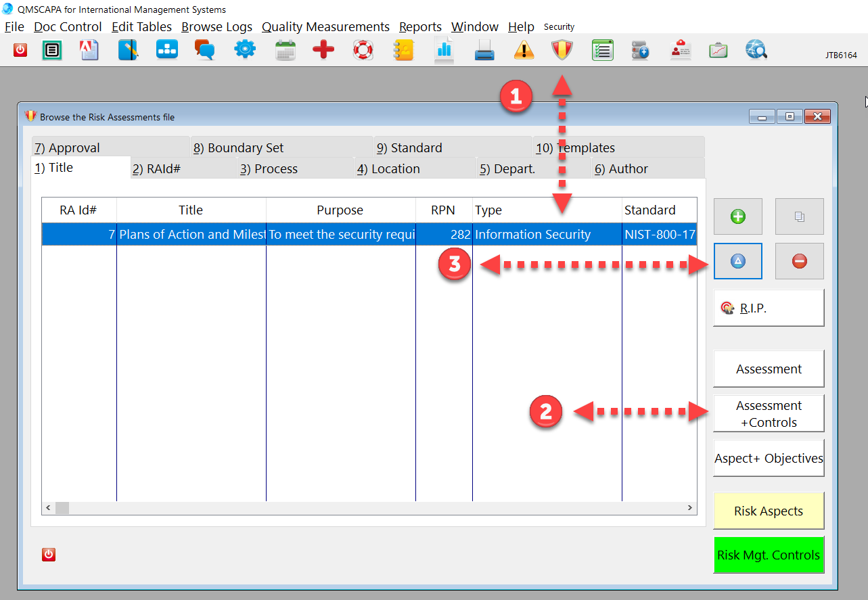The height and width of the screenshot is (600, 868).
Task: Open the blue bar chart toolbar icon
Action: click(x=444, y=50)
